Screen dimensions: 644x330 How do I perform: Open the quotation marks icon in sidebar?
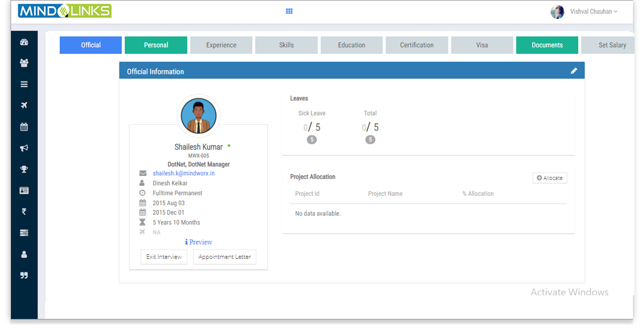click(24, 275)
